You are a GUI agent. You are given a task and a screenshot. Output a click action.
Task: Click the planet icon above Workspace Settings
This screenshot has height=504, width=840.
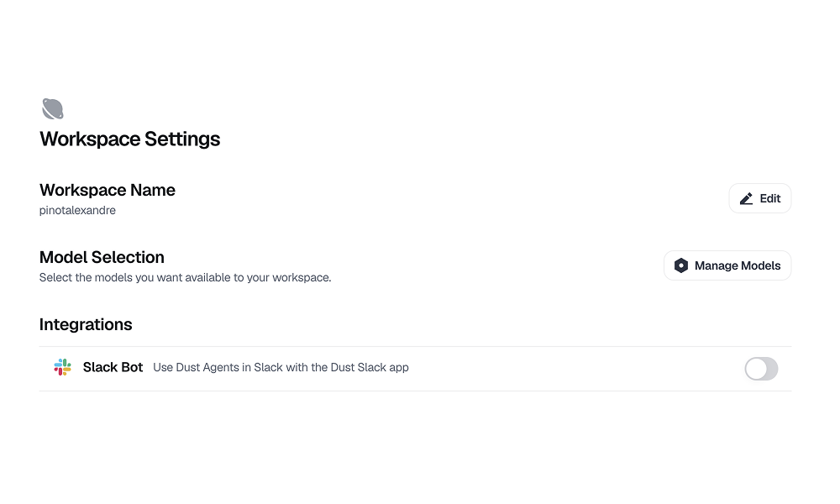click(x=52, y=108)
